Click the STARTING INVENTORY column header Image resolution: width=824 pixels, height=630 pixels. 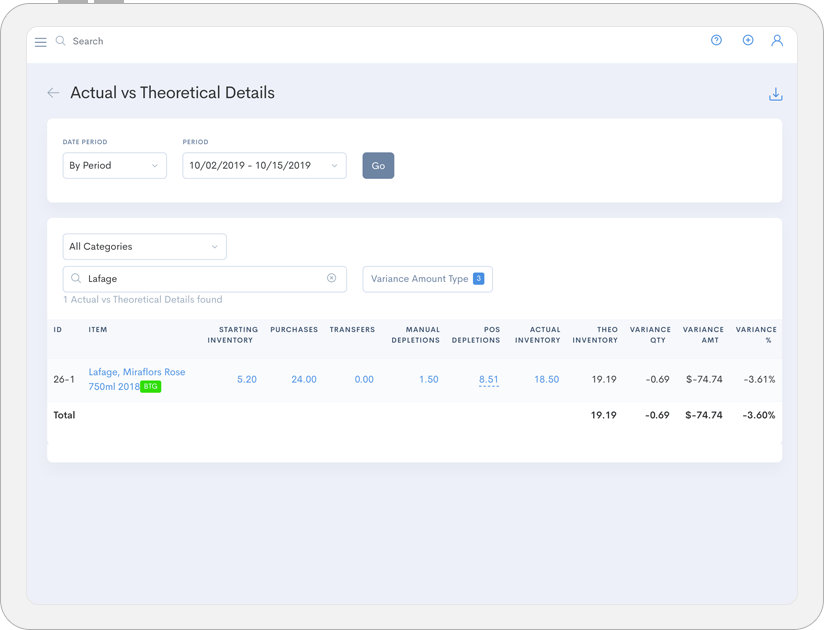[233, 335]
